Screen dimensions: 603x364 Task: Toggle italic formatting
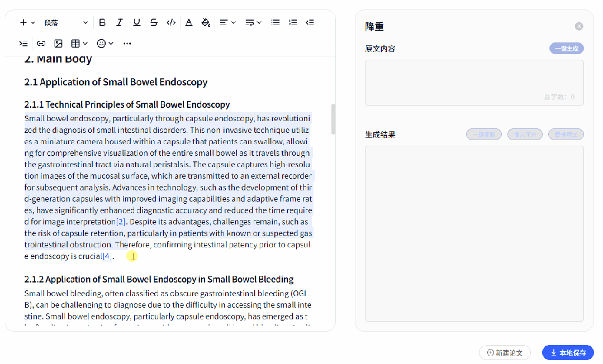(120, 22)
